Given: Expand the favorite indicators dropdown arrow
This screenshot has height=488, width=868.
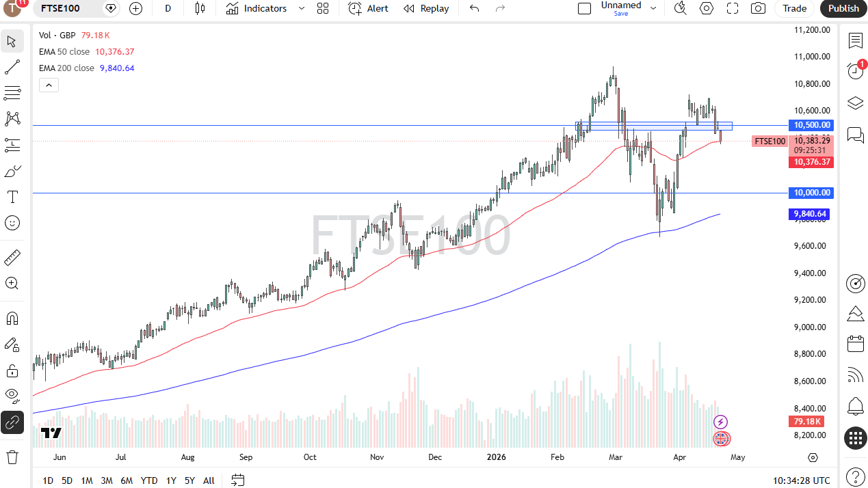Looking at the screenshot, I should point(301,8).
